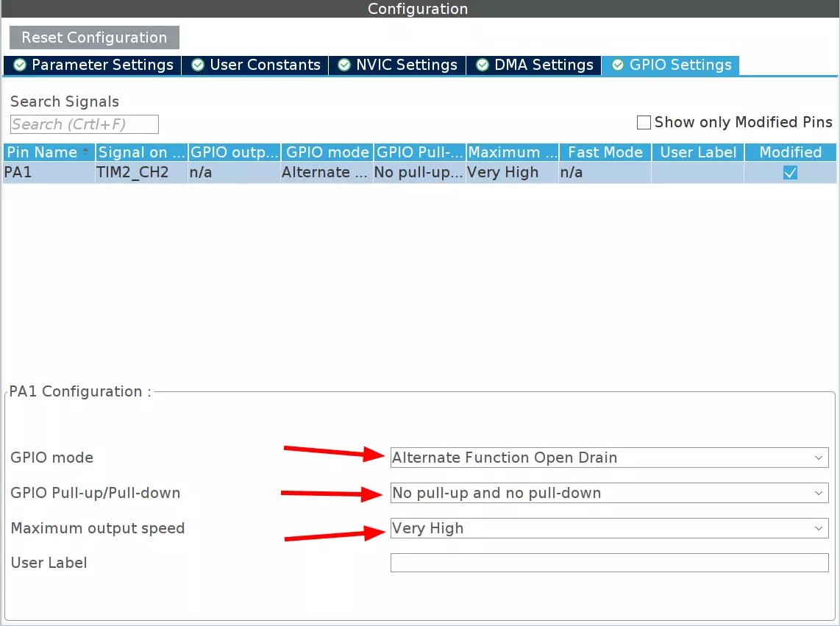Click the GPIO Settings green check icon

(x=618, y=65)
